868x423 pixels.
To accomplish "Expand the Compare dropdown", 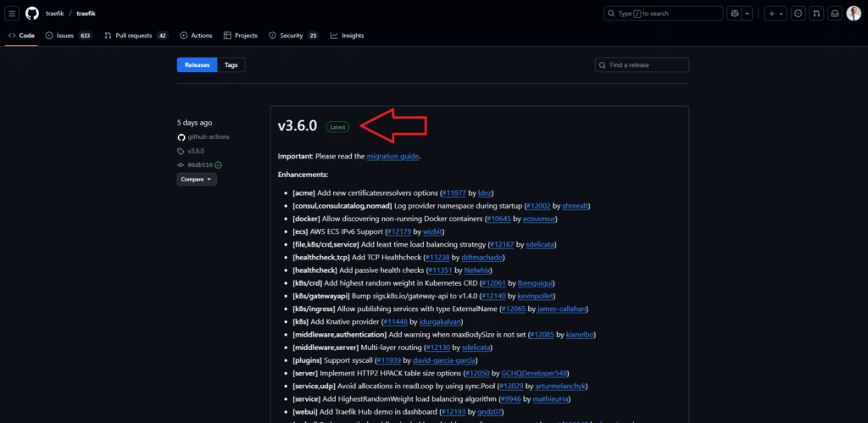I will [x=197, y=179].
